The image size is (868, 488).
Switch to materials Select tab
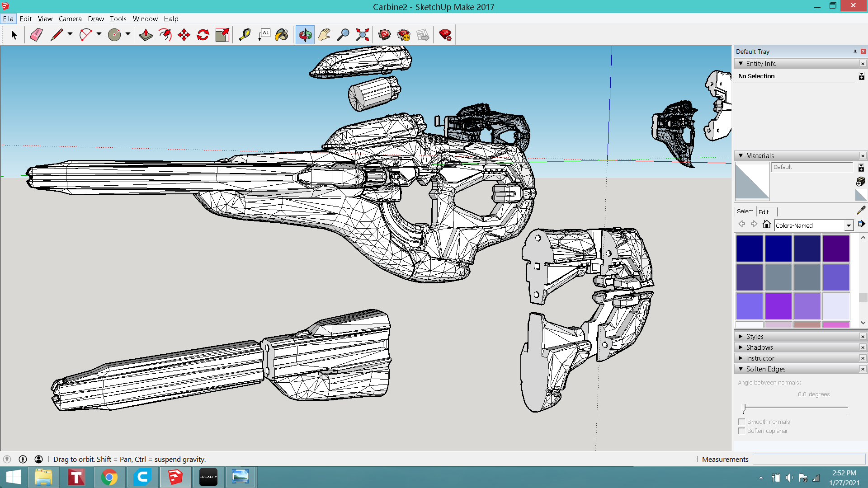(x=745, y=211)
